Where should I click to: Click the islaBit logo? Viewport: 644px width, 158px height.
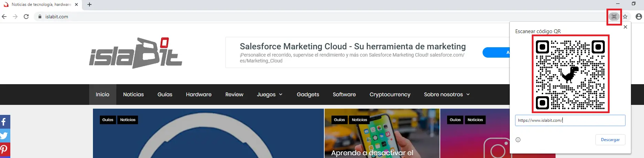136,53
